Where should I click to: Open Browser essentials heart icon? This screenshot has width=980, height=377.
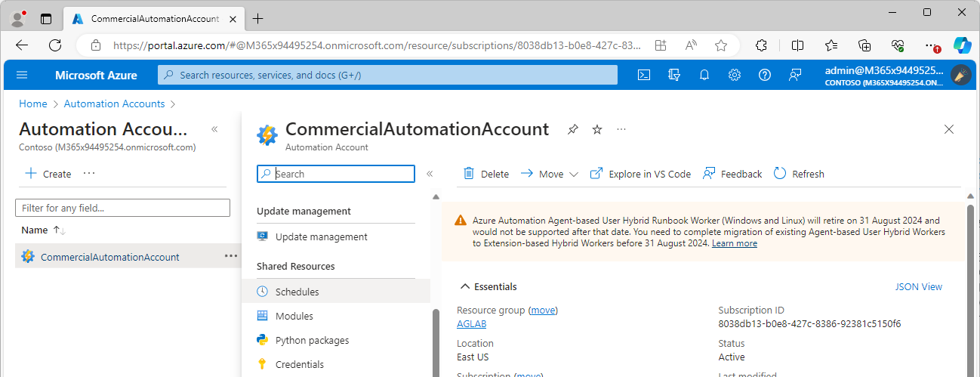898,45
